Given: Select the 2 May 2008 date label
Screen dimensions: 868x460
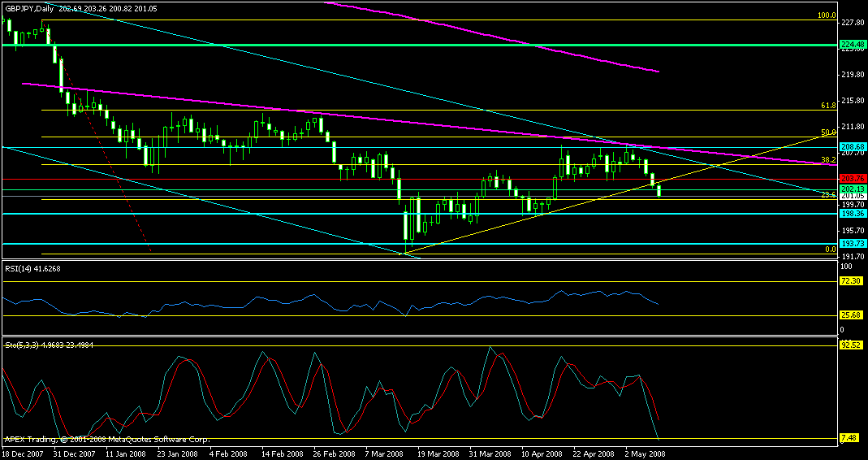Looking at the screenshot, I should tap(646, 454).
